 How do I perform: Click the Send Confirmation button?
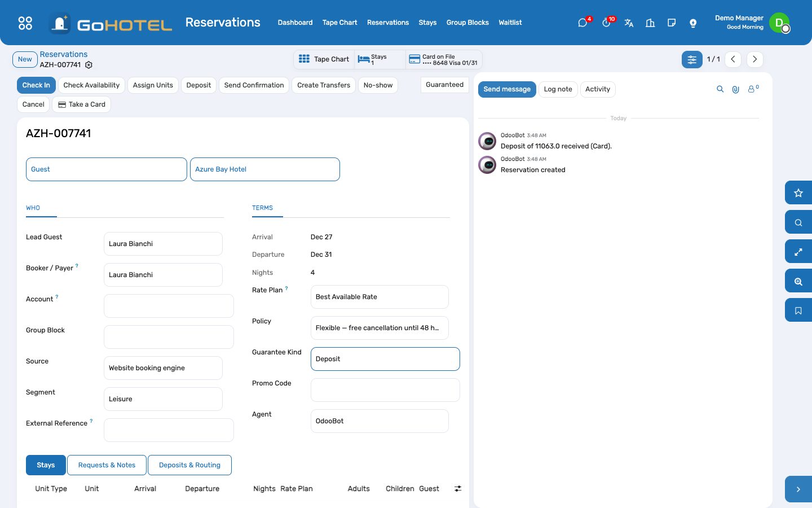(x=254, y=85)
